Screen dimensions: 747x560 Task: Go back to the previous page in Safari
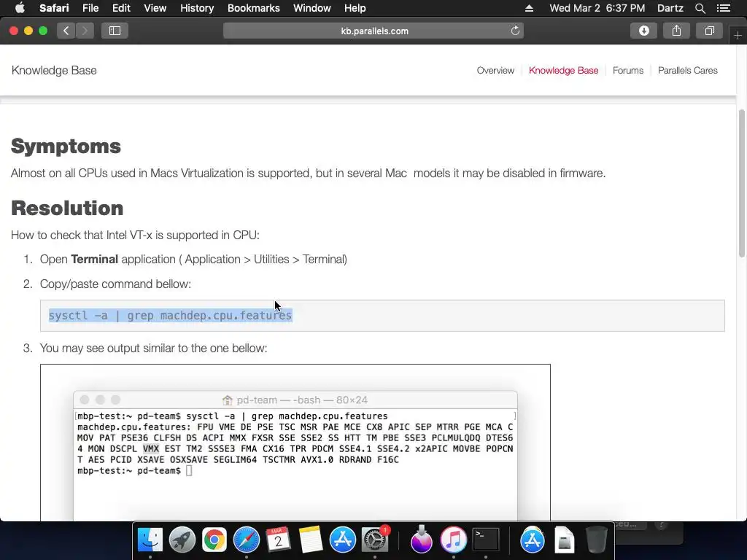click(x=66, y=31)
